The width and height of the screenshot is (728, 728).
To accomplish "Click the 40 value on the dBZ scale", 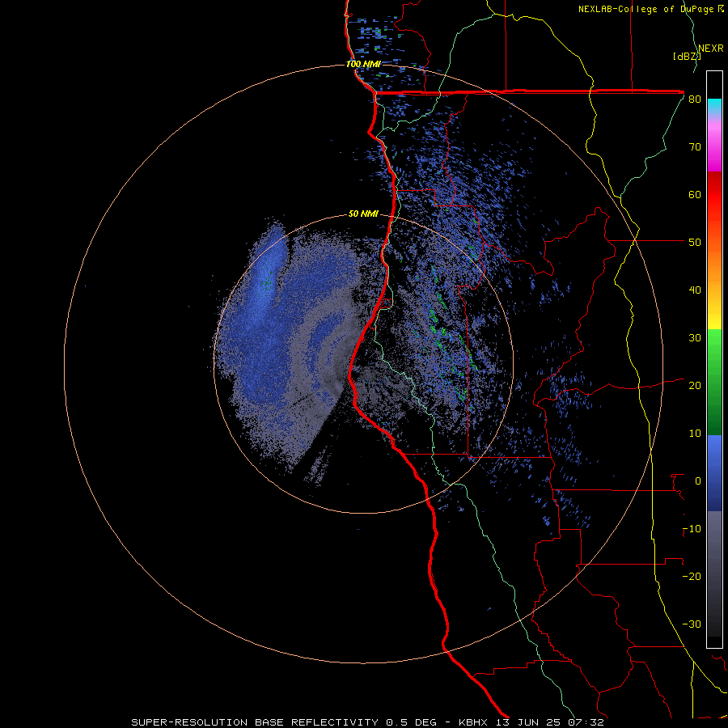I will pos(695,290).
